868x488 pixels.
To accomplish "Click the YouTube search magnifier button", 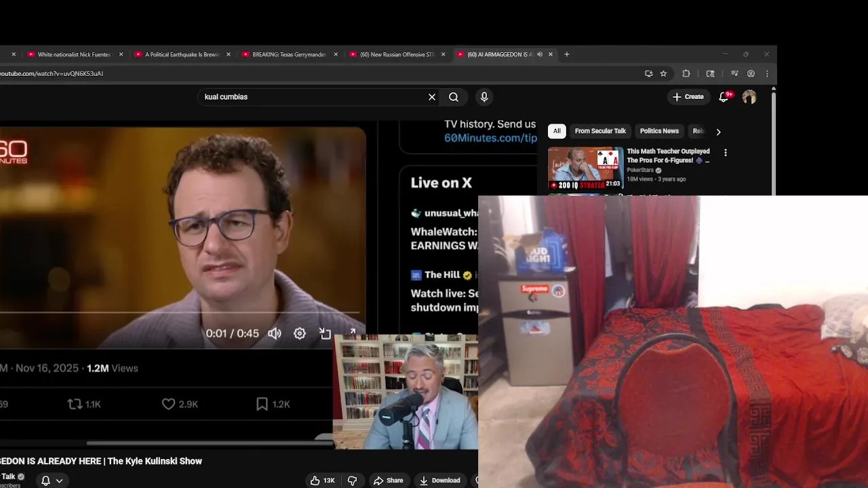I will point(454,97).
